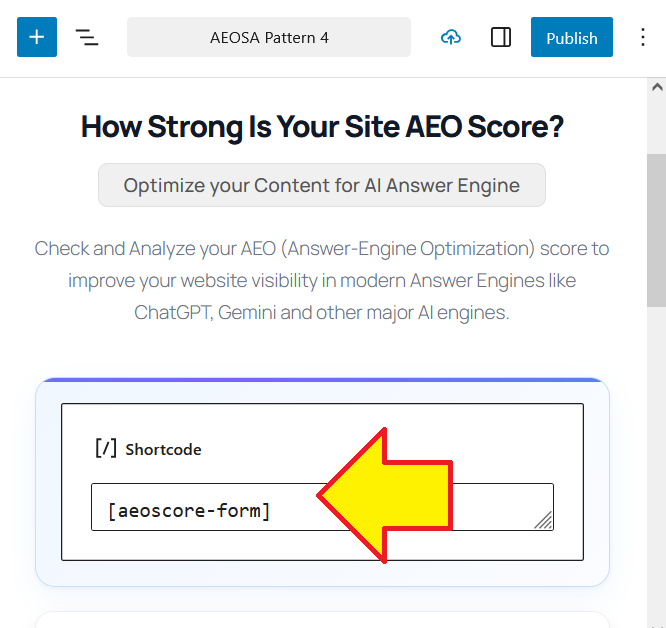Select the Shortcode block icon

105,449
